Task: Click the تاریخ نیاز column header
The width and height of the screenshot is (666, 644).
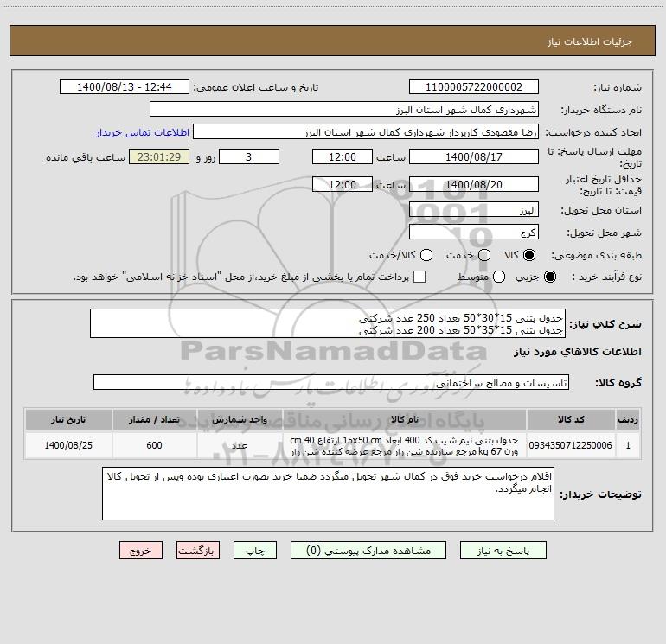Action: pos(68,419)
